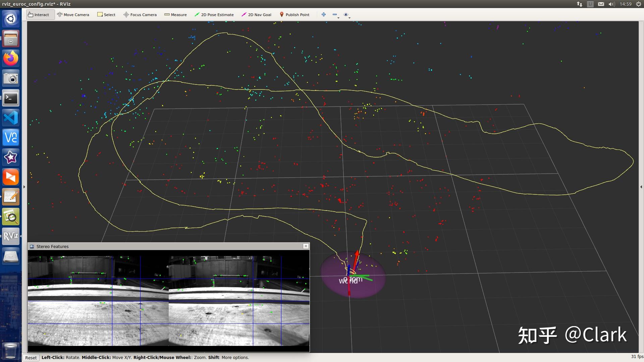
Task: Launch the terminal from the dock
Action: [10, 98]
